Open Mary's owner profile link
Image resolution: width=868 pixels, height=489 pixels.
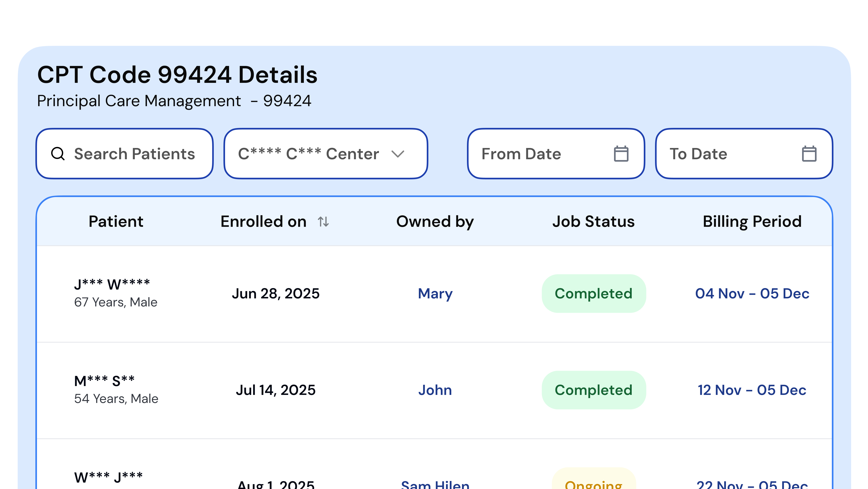click(x=435, y=294)
